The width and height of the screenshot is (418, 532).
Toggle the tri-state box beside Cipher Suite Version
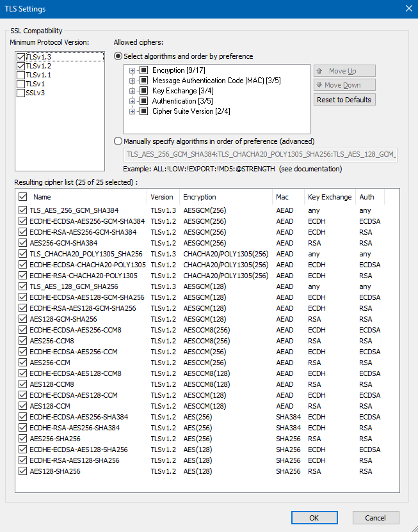tap(143, 111)
